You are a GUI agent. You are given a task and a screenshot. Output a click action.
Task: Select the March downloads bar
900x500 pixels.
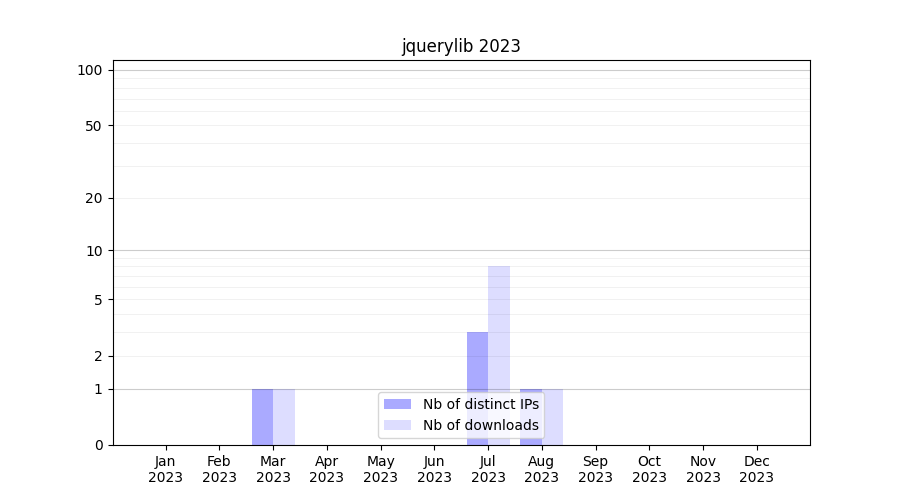click(284, 416)
